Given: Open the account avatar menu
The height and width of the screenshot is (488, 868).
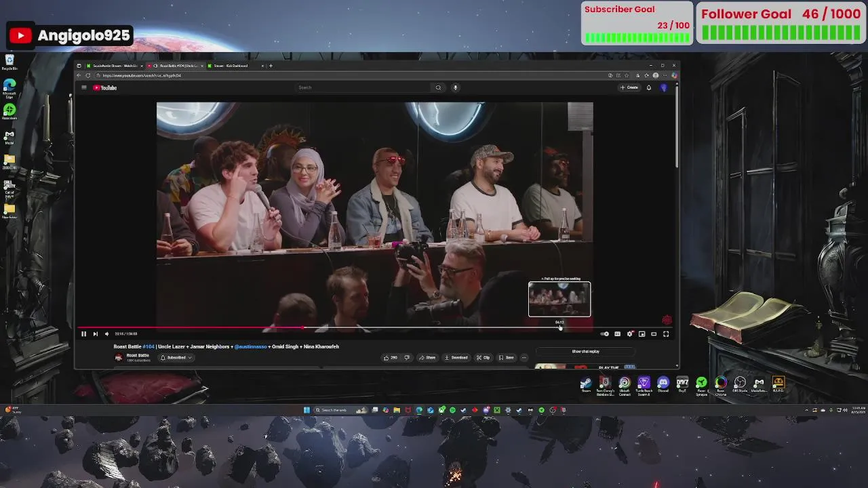Looking at the screenshot, I should tap(664, 87).
